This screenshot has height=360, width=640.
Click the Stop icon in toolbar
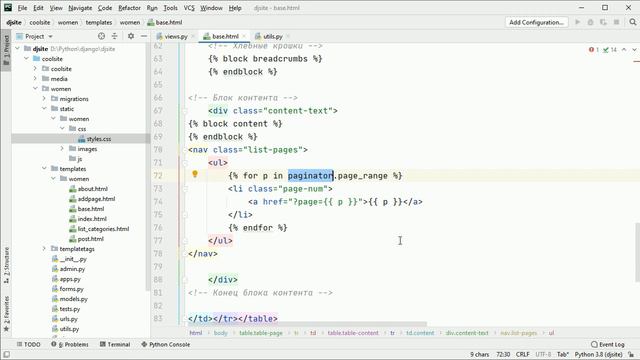pyautogui.click(x=616, y=22)
